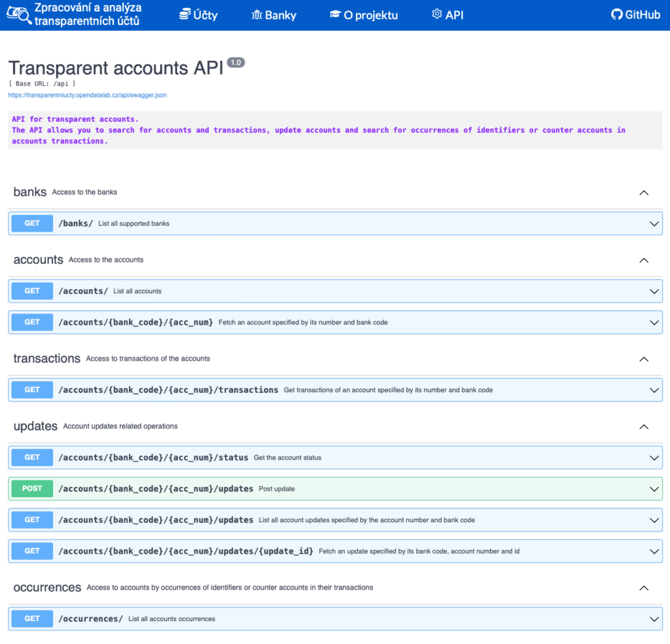Click the transactions tag heading

46,359
